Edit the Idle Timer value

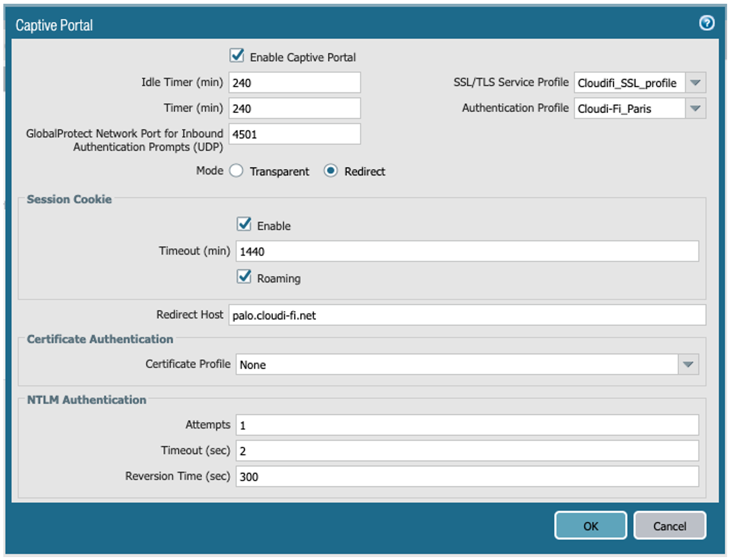click(x=294, y=83)
